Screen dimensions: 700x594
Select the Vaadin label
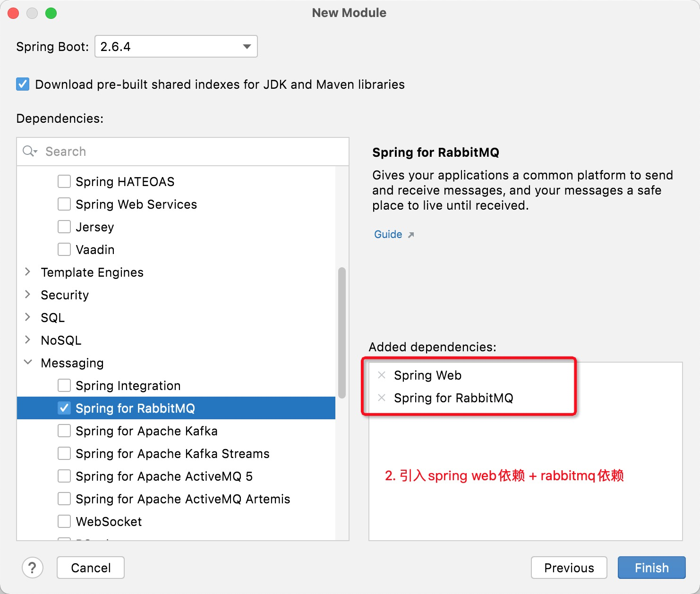click(95, 250)
